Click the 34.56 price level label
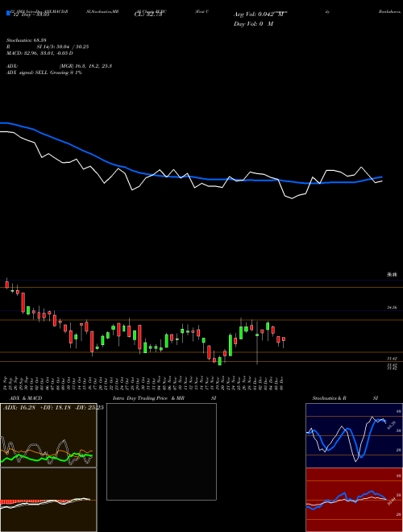Screen dimensions: 403x532 (392, 307)
